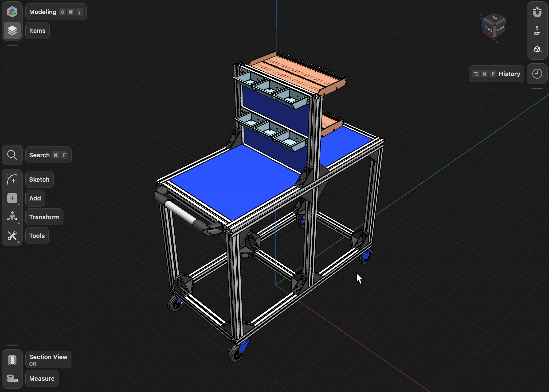Change the 5 cm grid snap value

coord(537,31)
